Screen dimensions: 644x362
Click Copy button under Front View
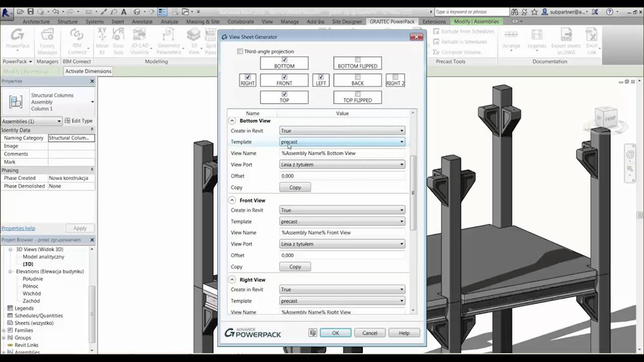pyautogui.click(x=295, y=266)
